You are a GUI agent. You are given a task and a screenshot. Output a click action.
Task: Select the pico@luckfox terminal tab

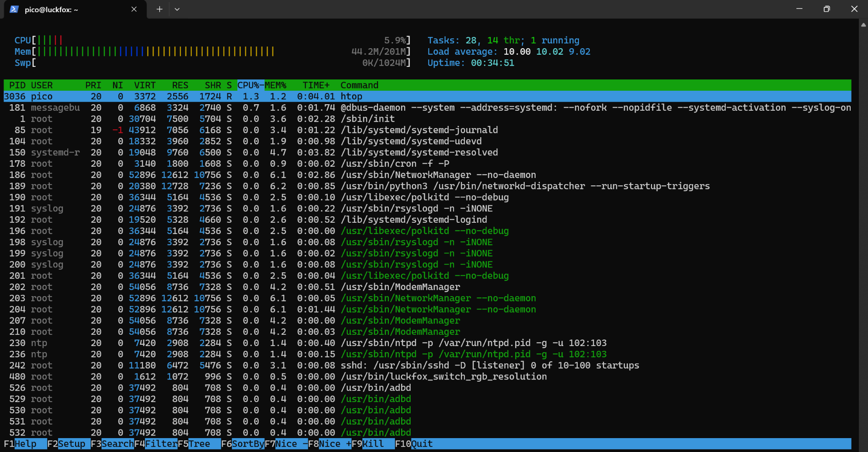pos(75,10)
